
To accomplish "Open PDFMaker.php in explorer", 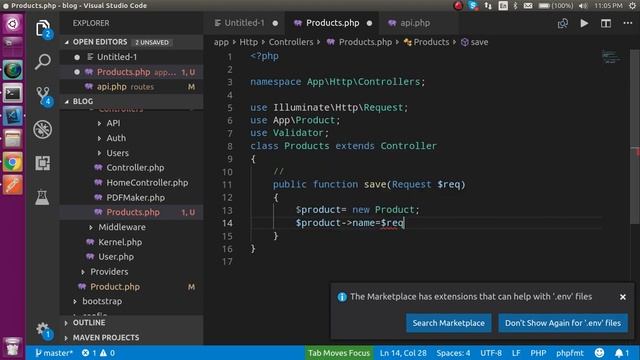I will (136, 198).
